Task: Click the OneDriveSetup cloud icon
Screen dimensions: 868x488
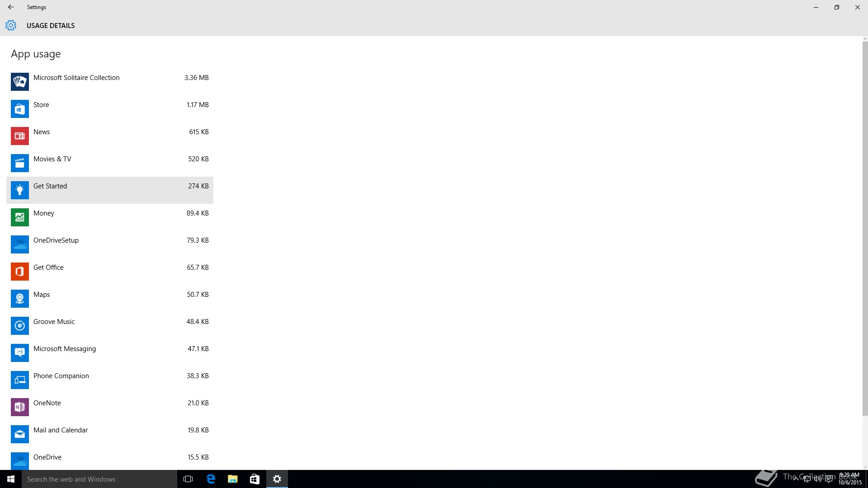Action: (20, 244)
